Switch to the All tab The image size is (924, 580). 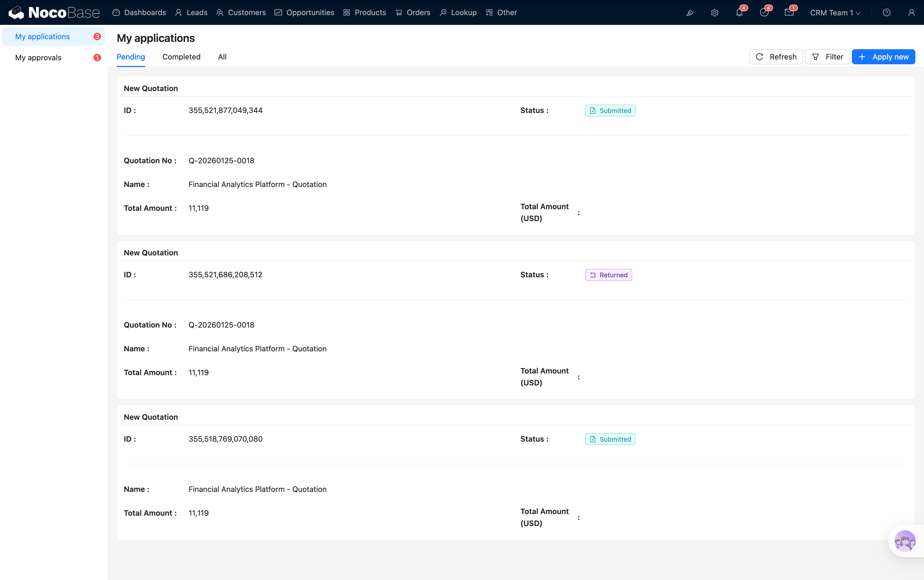(222, 57)
